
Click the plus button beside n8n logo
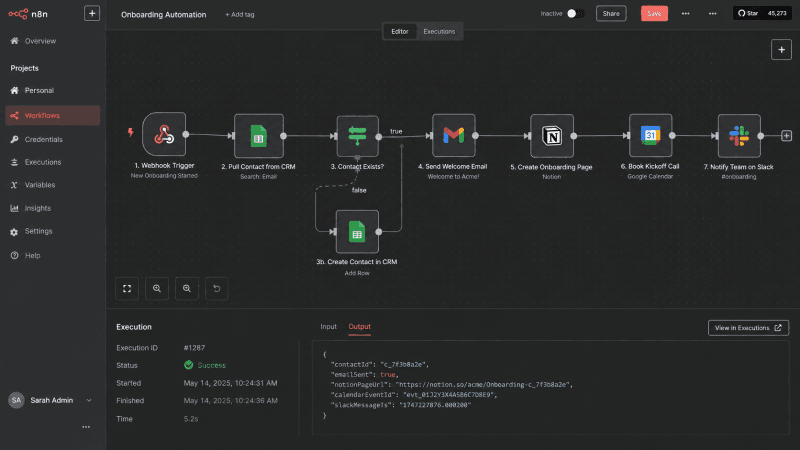pyautogui.click(x=92, y=13)
